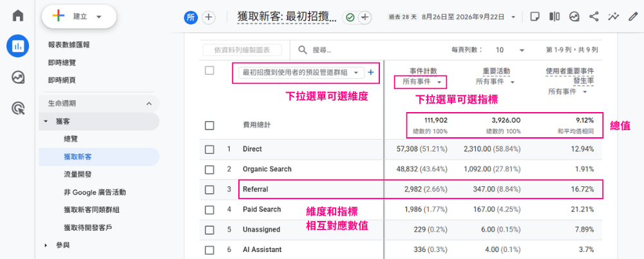Share this report icon

click(x=594, y=17)
